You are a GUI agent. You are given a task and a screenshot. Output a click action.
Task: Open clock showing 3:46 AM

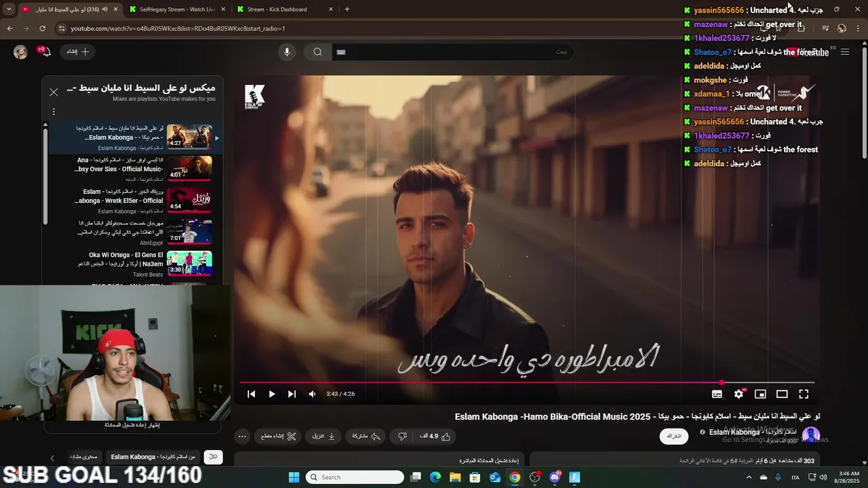click(x=848, y=477)
